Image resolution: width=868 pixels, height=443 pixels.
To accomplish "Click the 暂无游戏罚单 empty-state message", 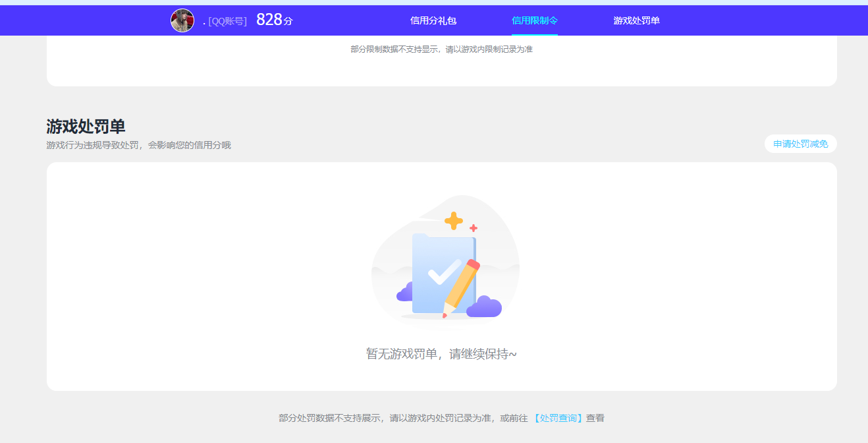I will (x=440, y=354).
